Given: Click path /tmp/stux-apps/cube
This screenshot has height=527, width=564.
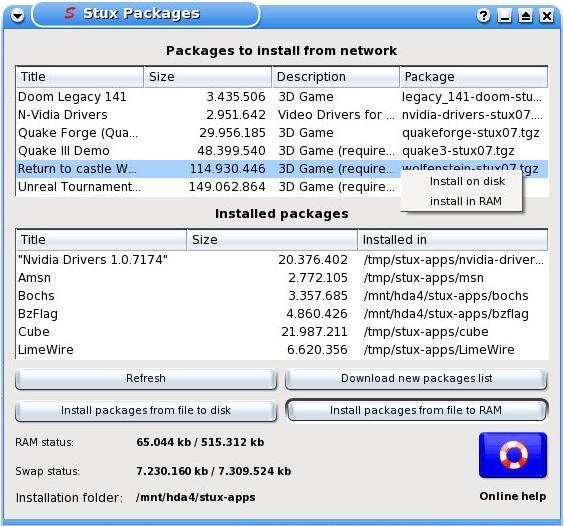Looking at the screenshot, I should click(426, 332).
